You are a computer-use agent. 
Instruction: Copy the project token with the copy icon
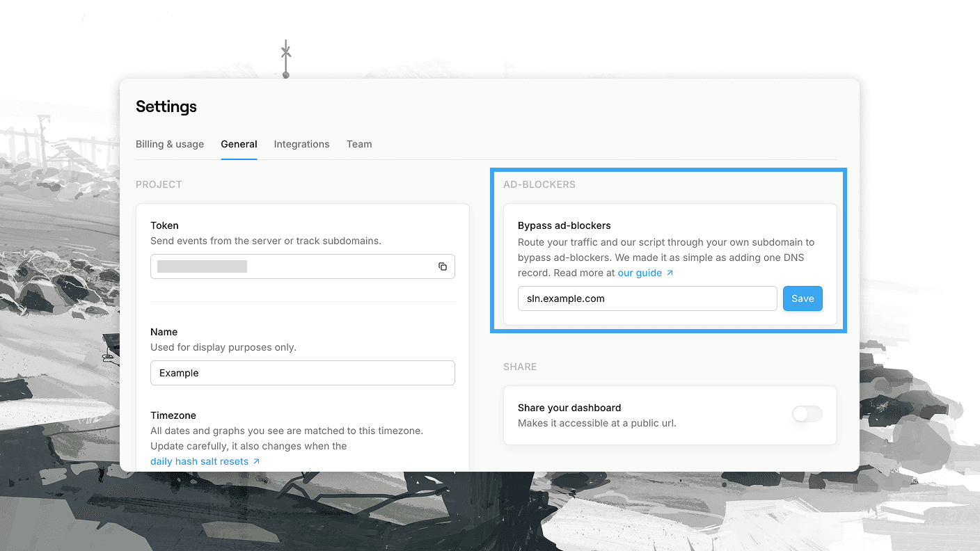(442, 266)
